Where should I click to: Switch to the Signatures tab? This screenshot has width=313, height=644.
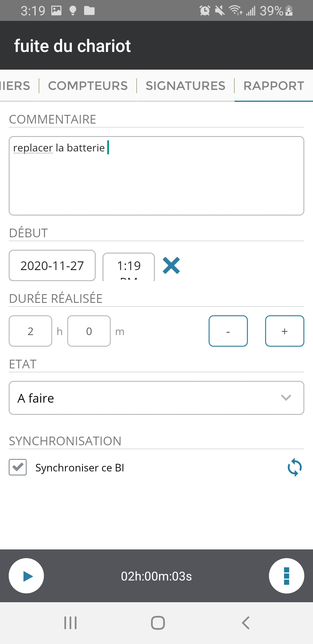coord(185,86)
